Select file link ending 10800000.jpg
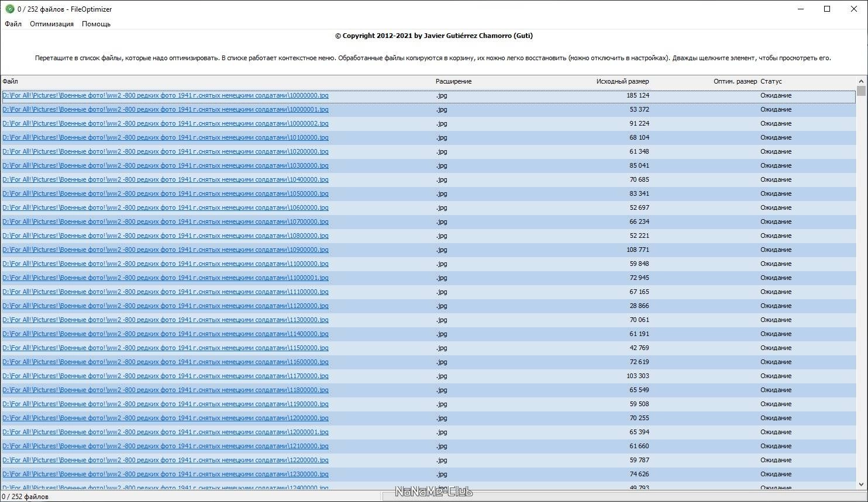Image resolution: width=868 pixels, height=502 pixels. [x=166, y=236]
